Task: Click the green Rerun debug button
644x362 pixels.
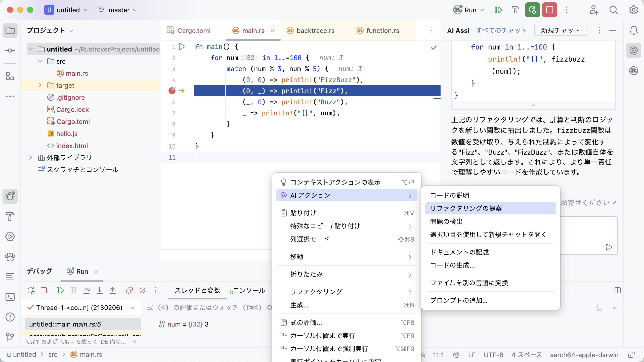Action: pyautogui.click(x=532, y=10)
